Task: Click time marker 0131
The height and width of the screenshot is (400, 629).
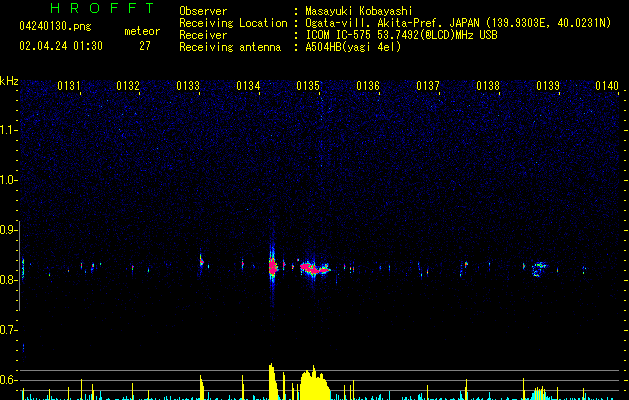Action: click(69, 86)
